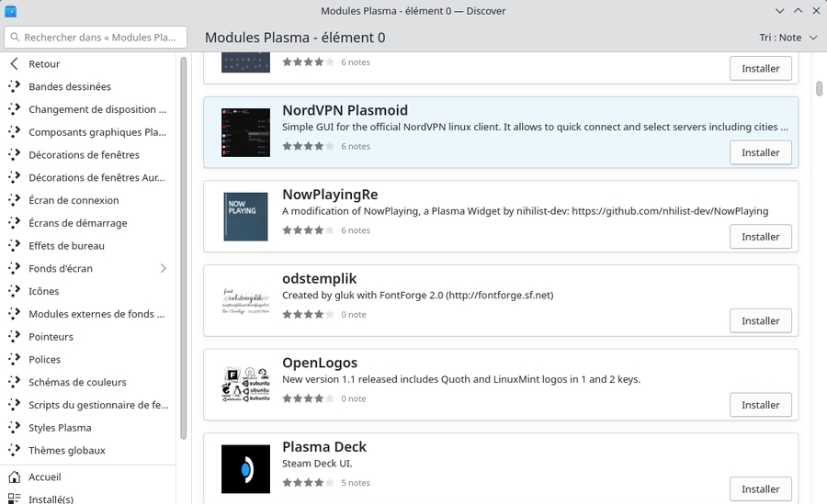This screenshot has height=504, width=827.
Task: Open the Accueil home icon
Action: point(14,477)
